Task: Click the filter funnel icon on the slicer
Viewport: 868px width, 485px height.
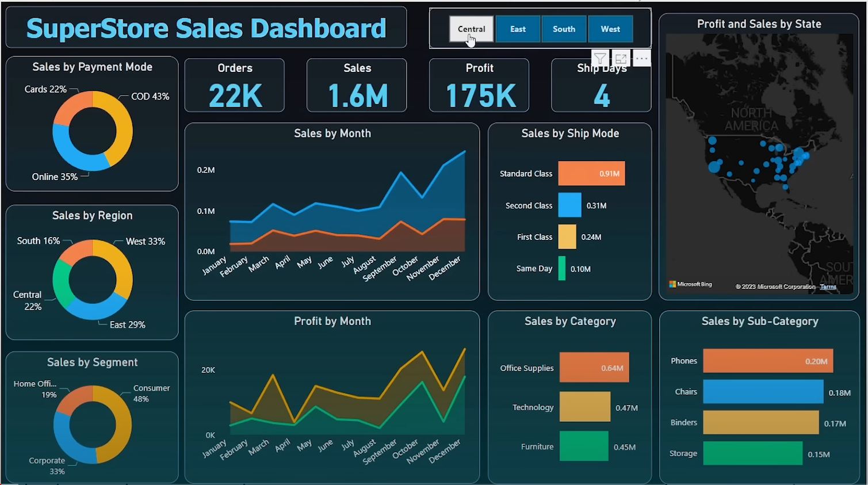Action: click(600, 59)
